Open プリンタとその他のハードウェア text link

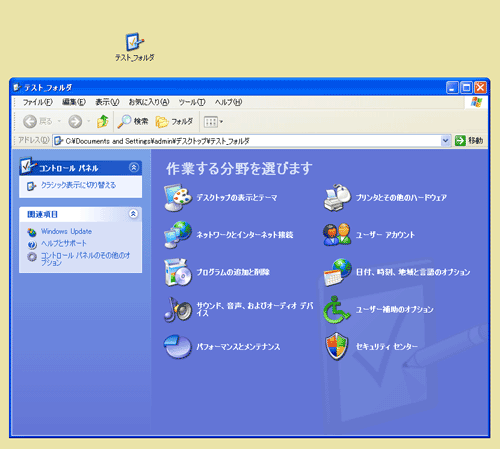click(x=401, y=198)
